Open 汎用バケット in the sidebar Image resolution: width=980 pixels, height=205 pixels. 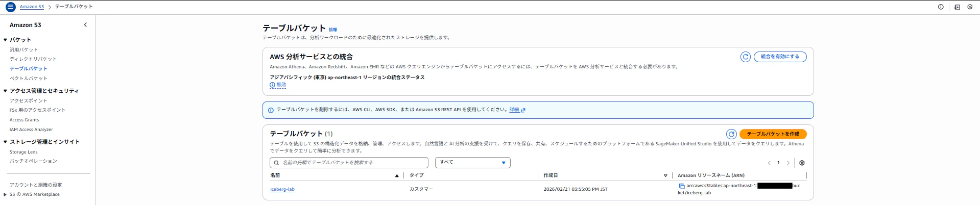pos(23,49)
